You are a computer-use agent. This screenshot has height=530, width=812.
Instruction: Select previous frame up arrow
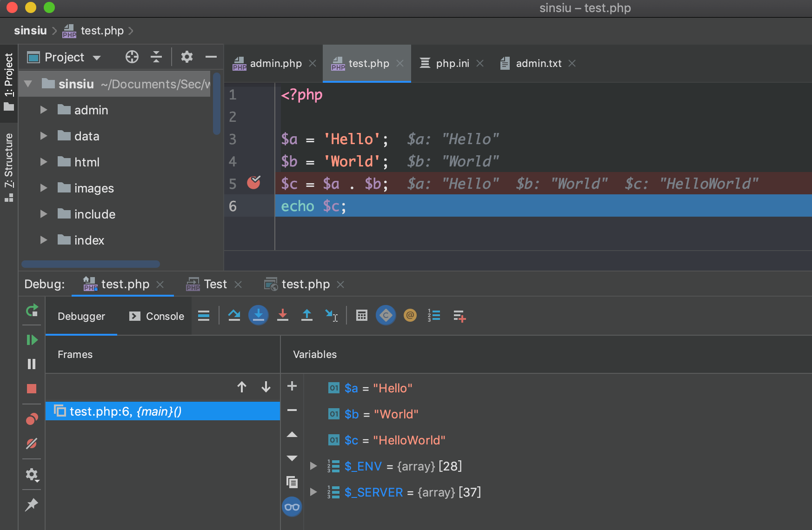242,387
